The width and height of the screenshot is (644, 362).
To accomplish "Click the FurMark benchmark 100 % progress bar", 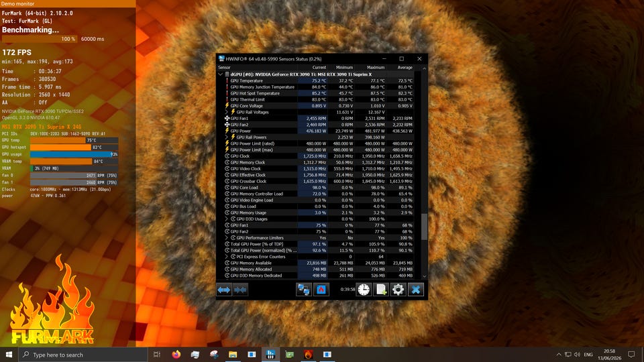I will 40,39.
